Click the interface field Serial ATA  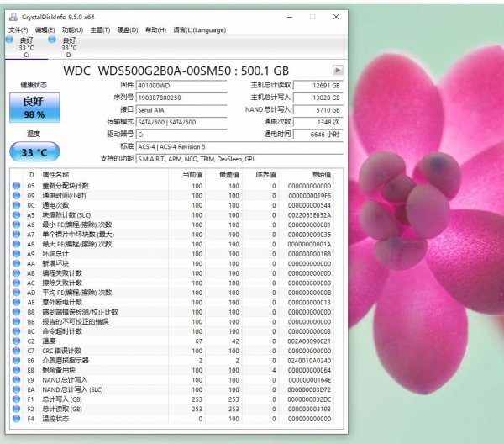(x=181, y=110)
